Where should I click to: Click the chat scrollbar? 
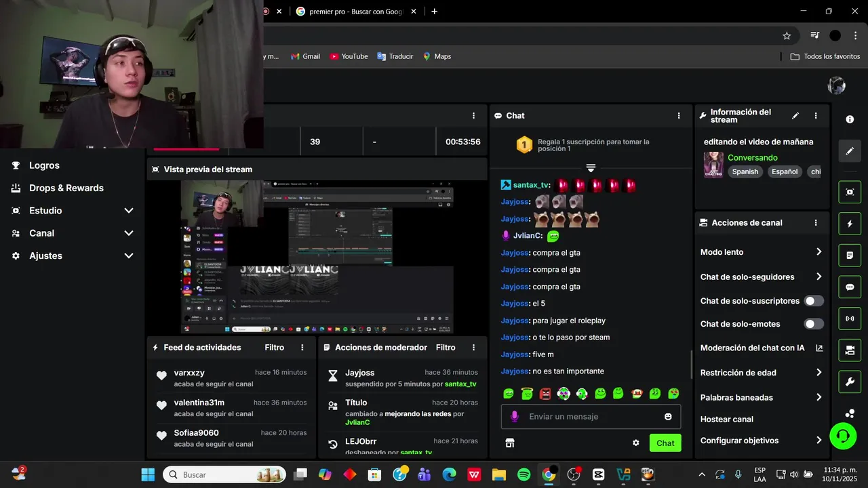[x=692, y=364]
